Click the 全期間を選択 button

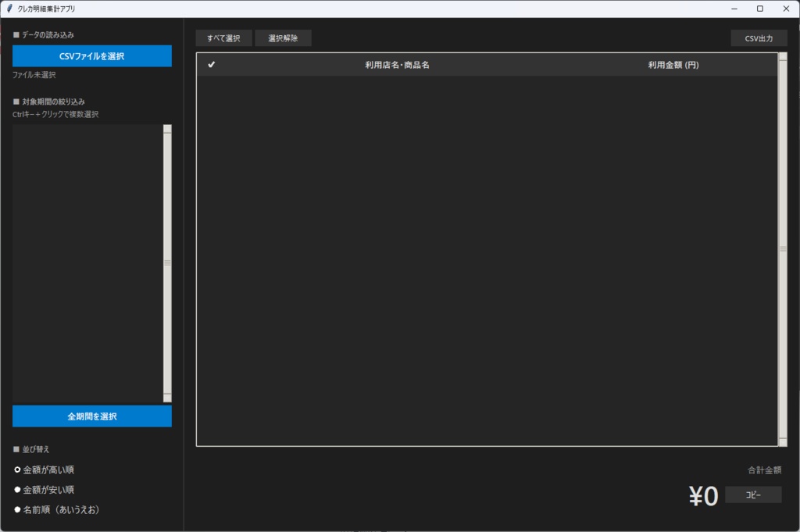pyautogui.click(x=92, y=416)
